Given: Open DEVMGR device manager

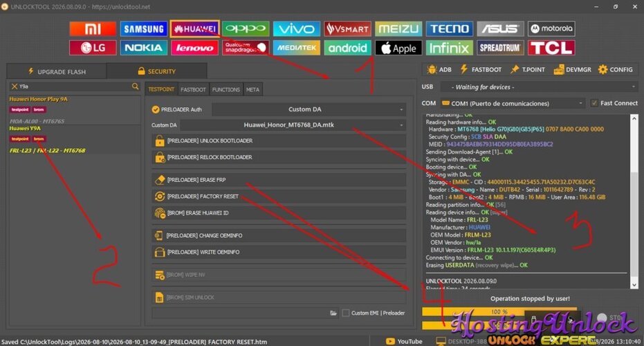Looking at the screenshot, I should (573, 69).
